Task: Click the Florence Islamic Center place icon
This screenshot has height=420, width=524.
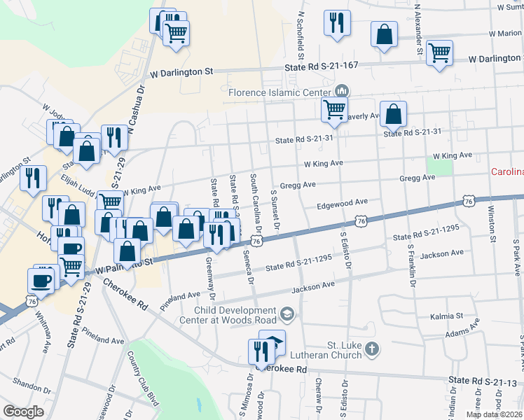Action: tap(342, 91)
